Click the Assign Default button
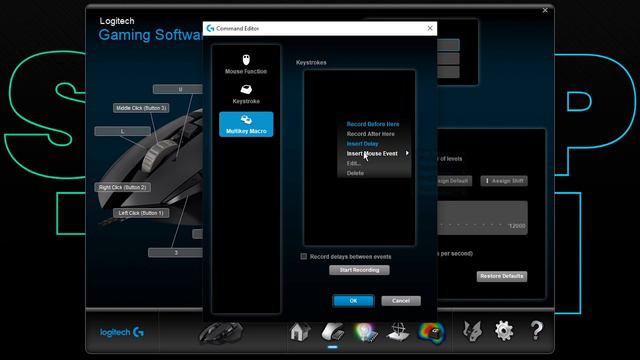The image size is (640, 360). click(x=454, y=181)
